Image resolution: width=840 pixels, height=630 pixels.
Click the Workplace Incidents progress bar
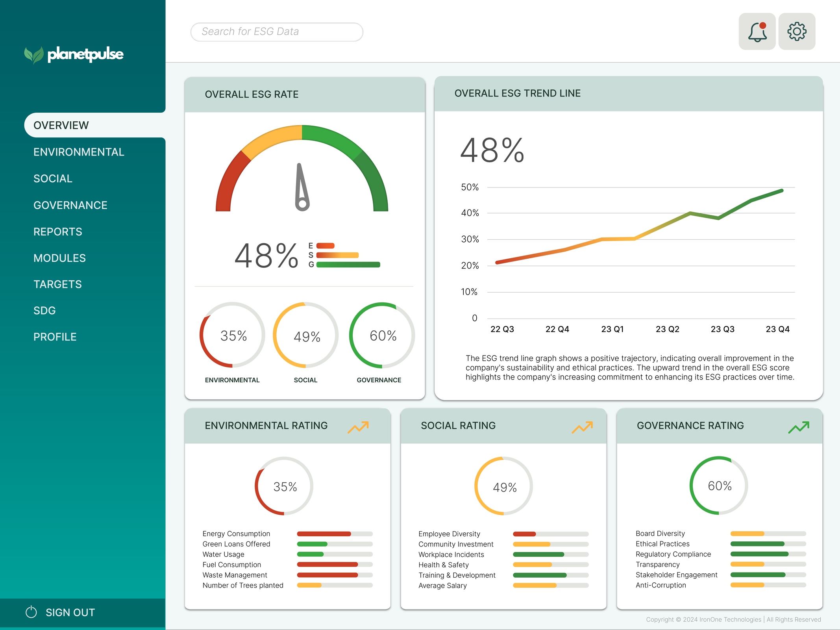click(x=551, y=554)
